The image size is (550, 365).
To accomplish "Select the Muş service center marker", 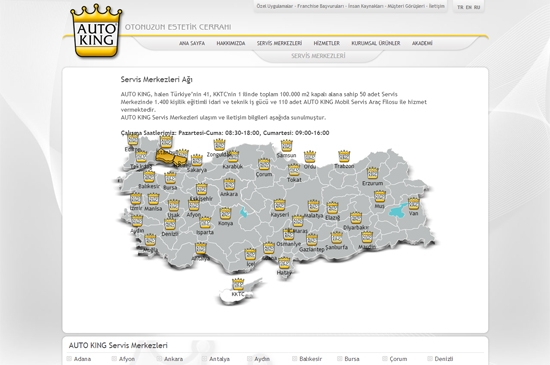I will (x=380, y=196).
